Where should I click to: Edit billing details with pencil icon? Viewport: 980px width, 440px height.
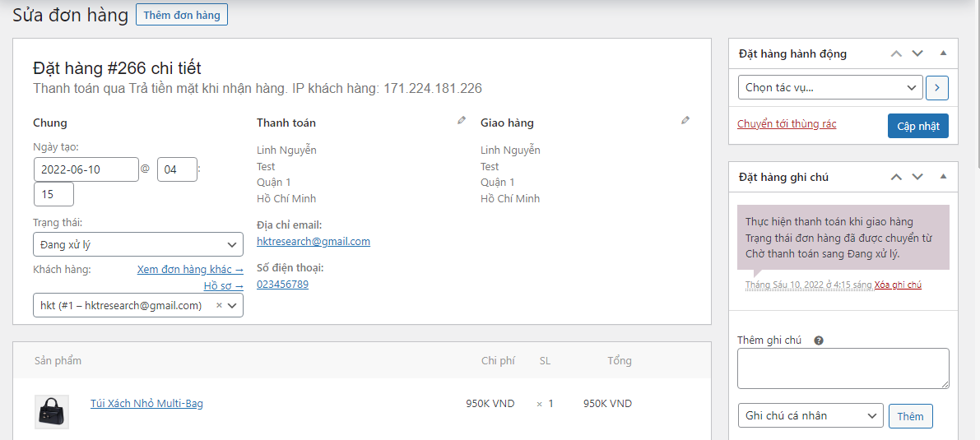coord(462,121)
